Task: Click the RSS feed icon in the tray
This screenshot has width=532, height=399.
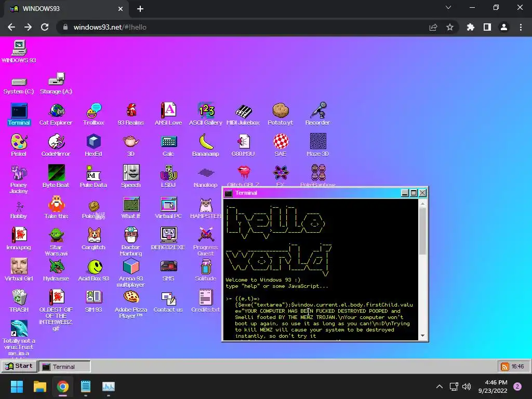Action: pyautogui.click(x=504, y=366)
